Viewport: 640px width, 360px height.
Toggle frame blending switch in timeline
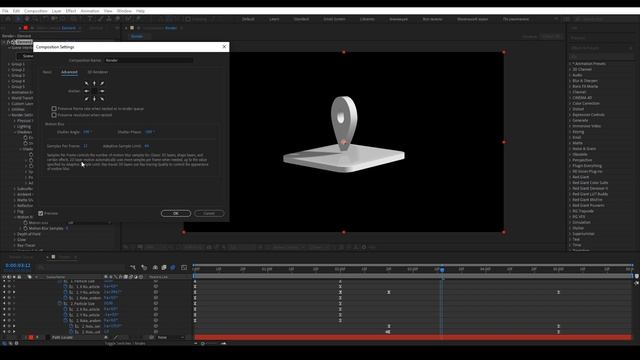click(x=164, y=267)
